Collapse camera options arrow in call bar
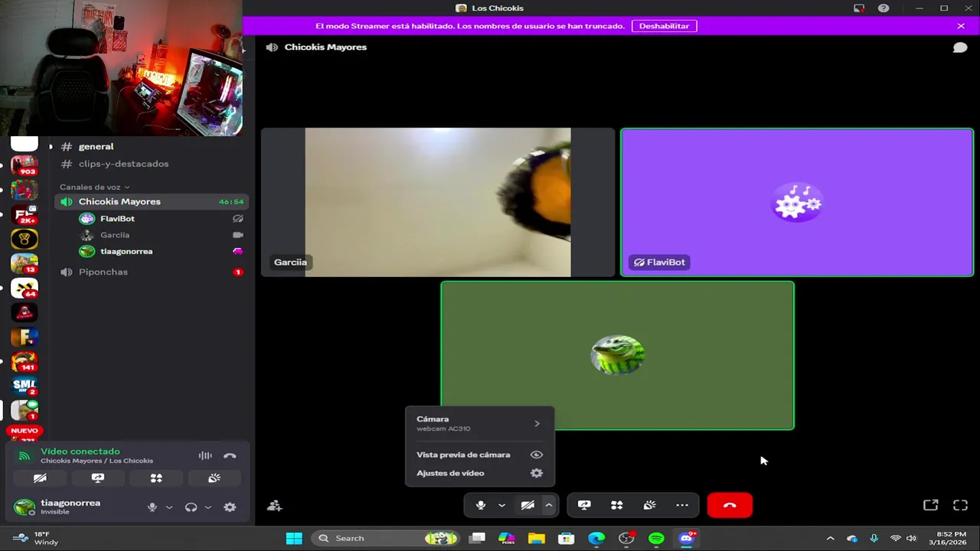This screenshot has width=980, height=551. point(548,505)
